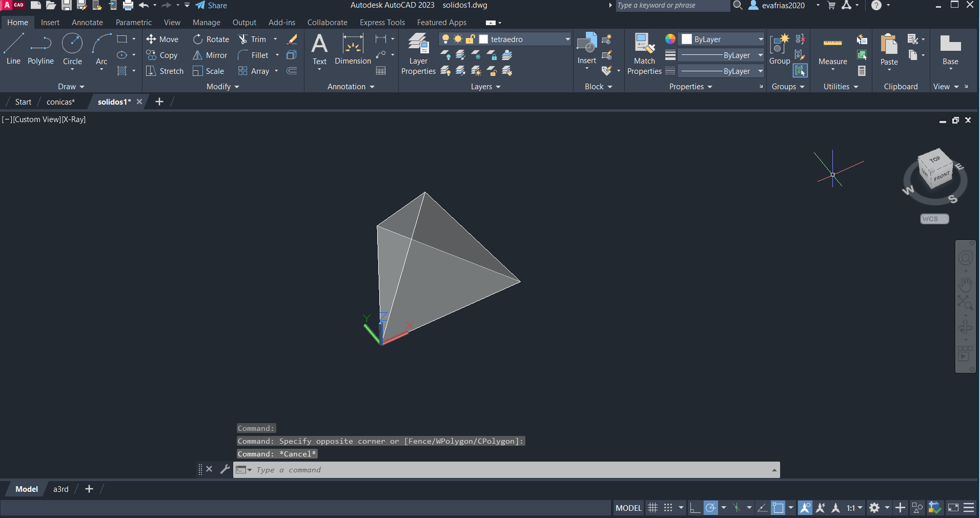Image resolution: width=980 pixels, height=518 pixels.
Task: Toggle ortho mode in status bar
Action: click(x=695, y=508)
